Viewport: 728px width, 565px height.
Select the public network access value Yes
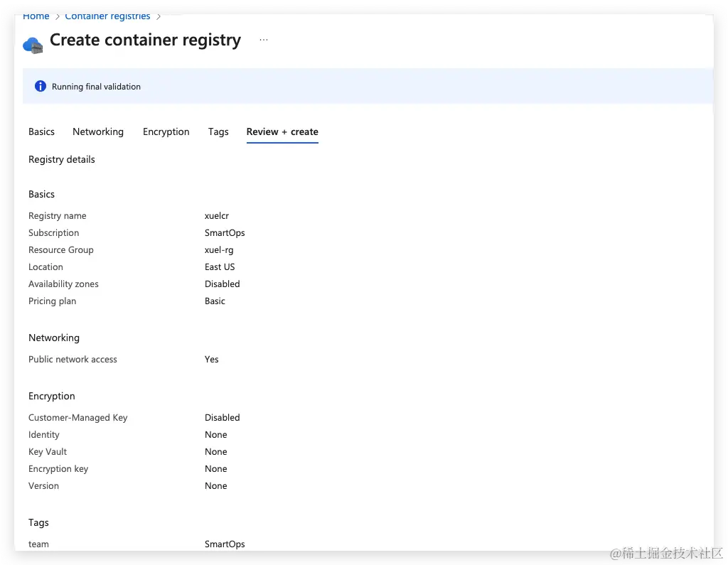(x=212, y=360)
